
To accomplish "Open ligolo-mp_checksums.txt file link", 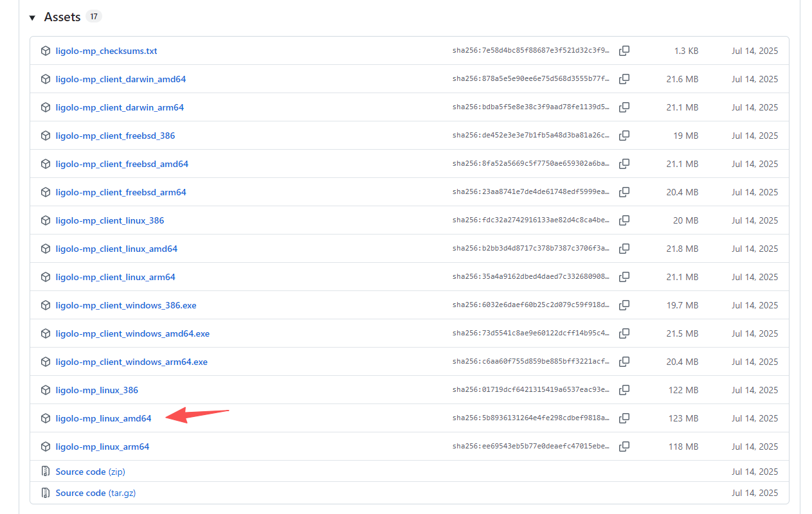I will [x=106, y=51].
